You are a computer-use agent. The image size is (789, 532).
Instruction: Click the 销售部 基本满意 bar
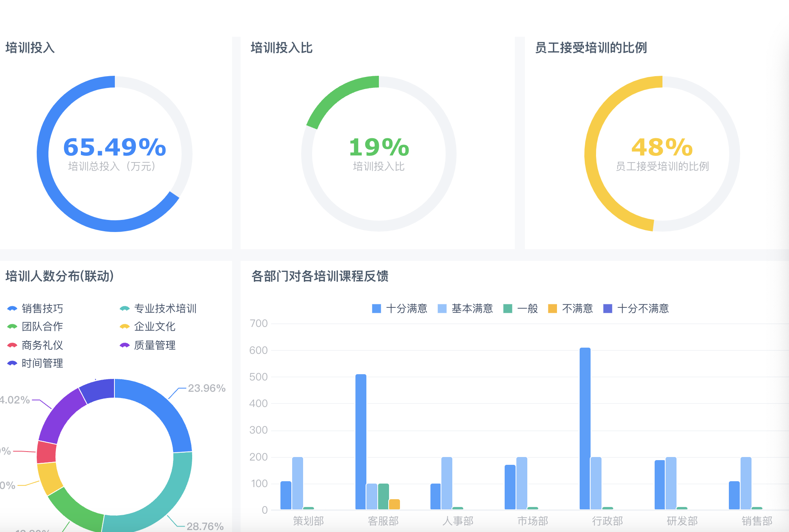tap(746, 483)
